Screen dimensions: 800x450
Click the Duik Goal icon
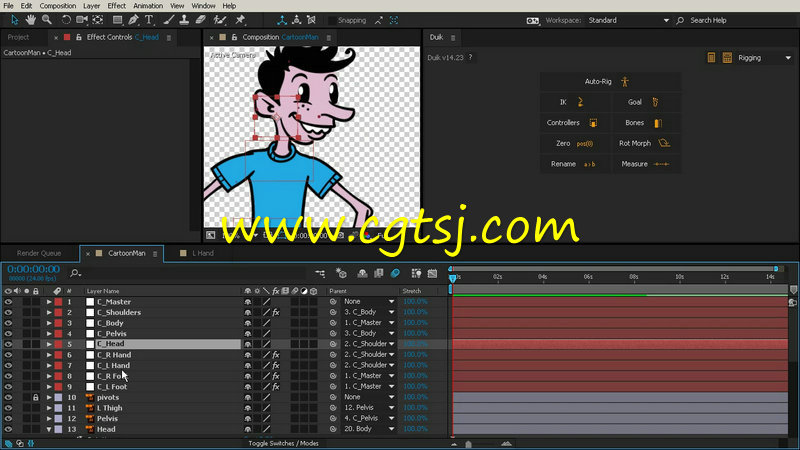(x=655, y=102)
